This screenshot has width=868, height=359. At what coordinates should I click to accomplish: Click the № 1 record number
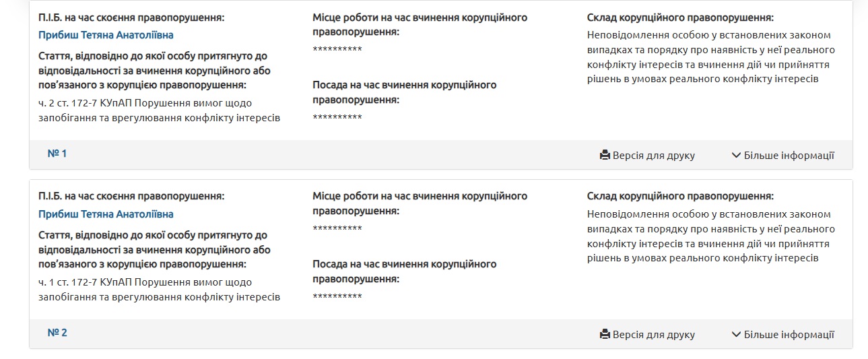point(57,154)
